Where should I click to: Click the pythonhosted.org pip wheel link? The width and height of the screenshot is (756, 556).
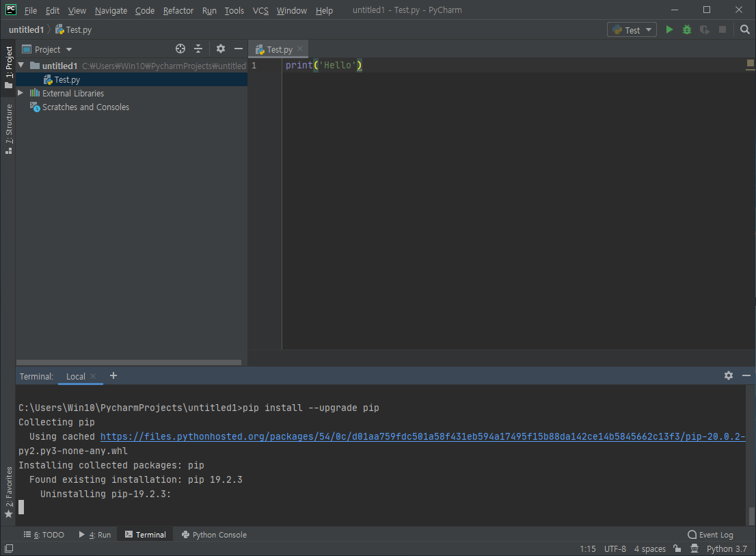pos(422,436)
